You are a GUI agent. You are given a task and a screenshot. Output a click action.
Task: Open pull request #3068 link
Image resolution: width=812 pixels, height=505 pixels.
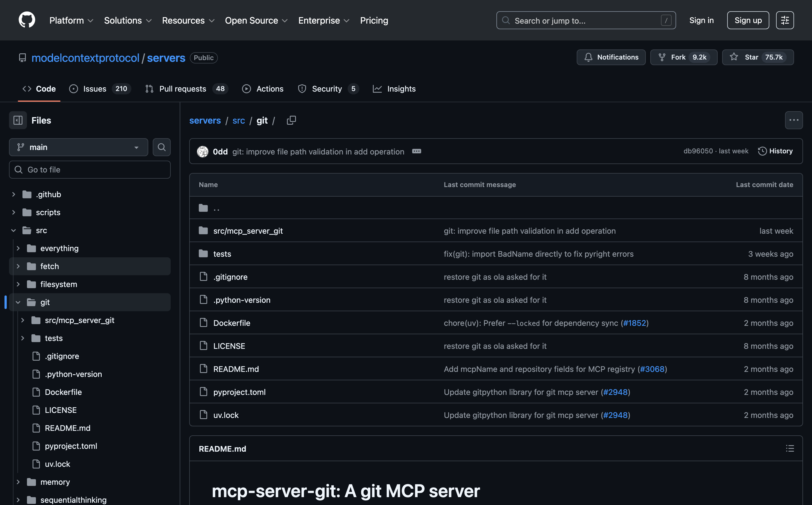[652, 369]
